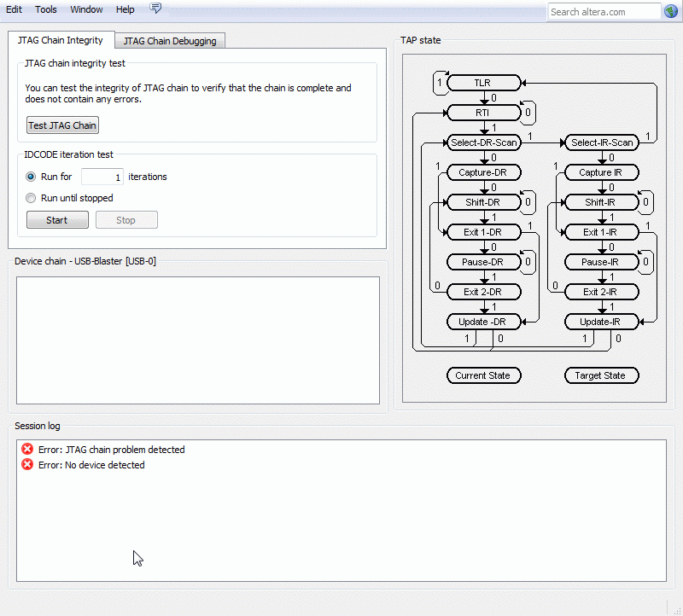Screen dimensions: 683x616
Task: Click the error icon beside No device detected
Action: [x=27, y=465]
